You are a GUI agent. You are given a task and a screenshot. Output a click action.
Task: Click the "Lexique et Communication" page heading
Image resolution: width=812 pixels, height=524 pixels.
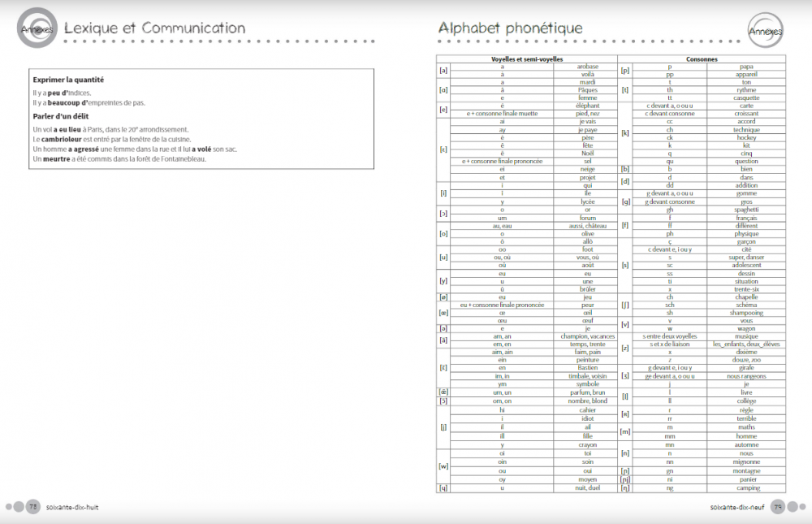[x=155, y=28]
